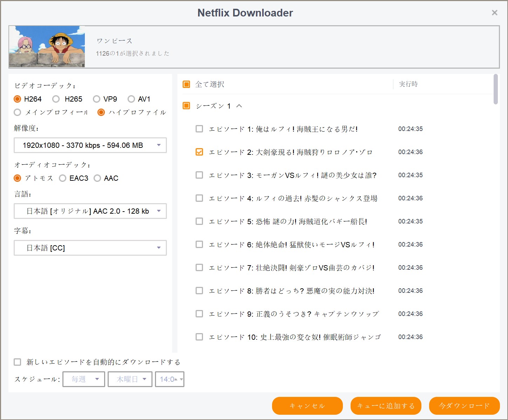Open the 毎週 schedule frequency dropdown
The image size is (508, 420).
point(84,379)
